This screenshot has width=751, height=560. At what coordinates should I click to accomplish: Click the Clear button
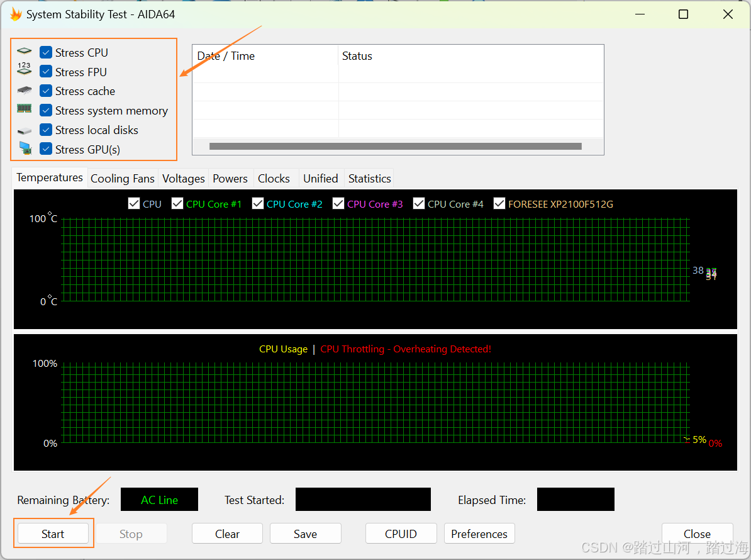[x=228, y=534]
